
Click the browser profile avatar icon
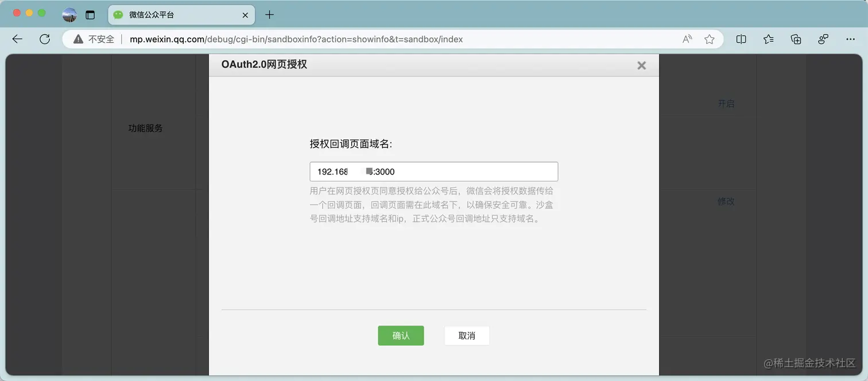pos(69,15)
